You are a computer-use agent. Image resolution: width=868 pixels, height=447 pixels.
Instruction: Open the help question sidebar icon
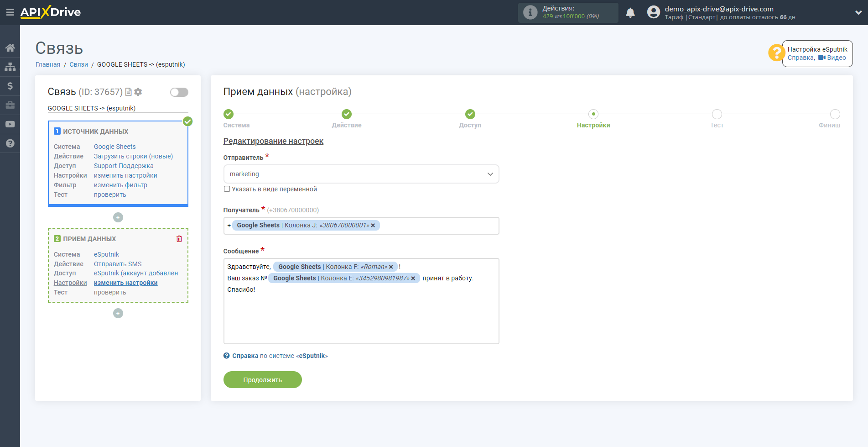pyautogui.click(x=10, y=143)
